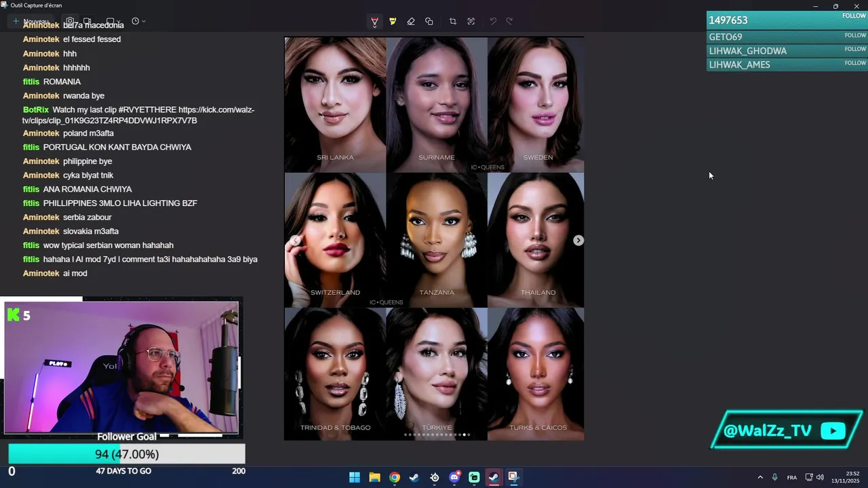Click the Suriname portrait
This screenshot has height=488, width=868.
click(437, 104)
